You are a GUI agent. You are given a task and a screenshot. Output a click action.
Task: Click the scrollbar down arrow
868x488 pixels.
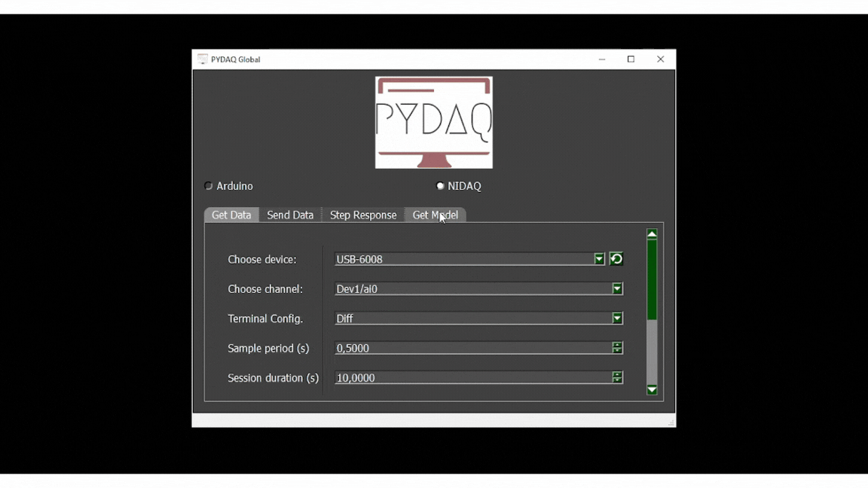click(652, 390)
